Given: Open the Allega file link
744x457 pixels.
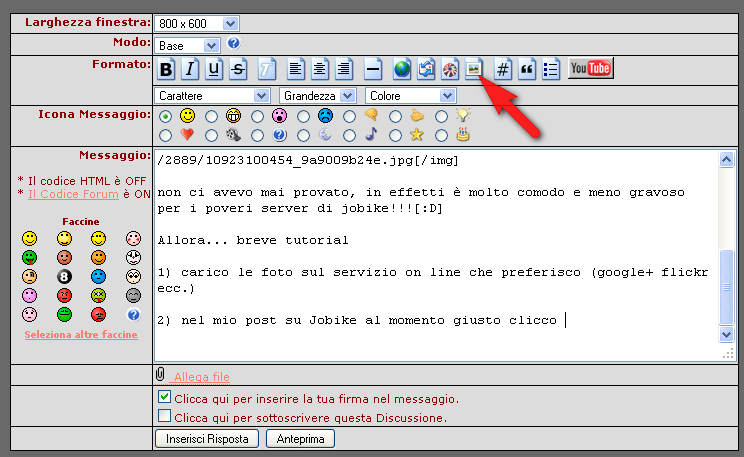Looking at the screenshot, I should [x=201, y=377].
